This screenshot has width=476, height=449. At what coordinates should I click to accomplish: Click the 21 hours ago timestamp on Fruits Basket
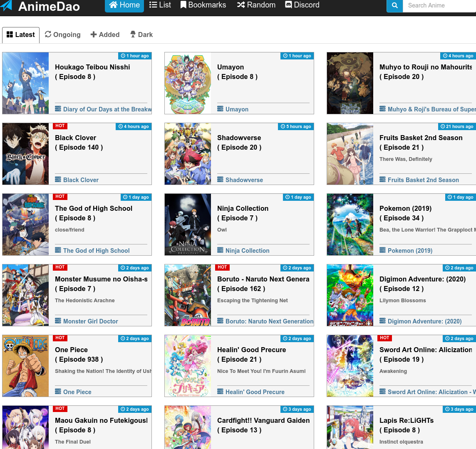pyautogui.click(x=457, y=126)
